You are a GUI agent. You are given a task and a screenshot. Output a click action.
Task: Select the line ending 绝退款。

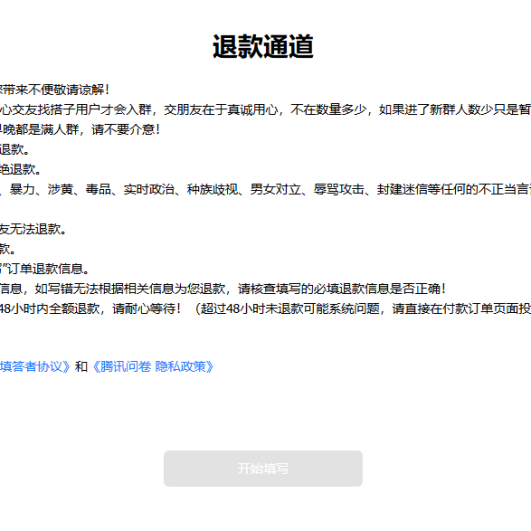click(x=20, y=169)
